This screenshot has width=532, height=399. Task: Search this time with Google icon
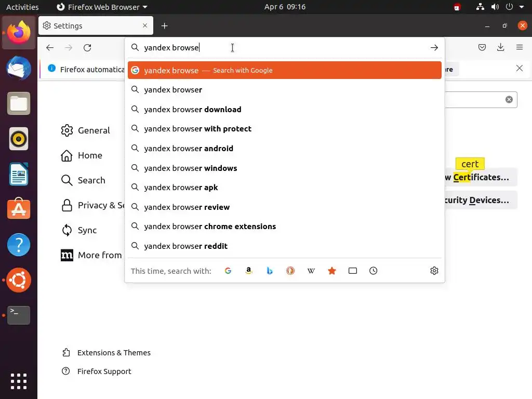(x=228, y=271)
